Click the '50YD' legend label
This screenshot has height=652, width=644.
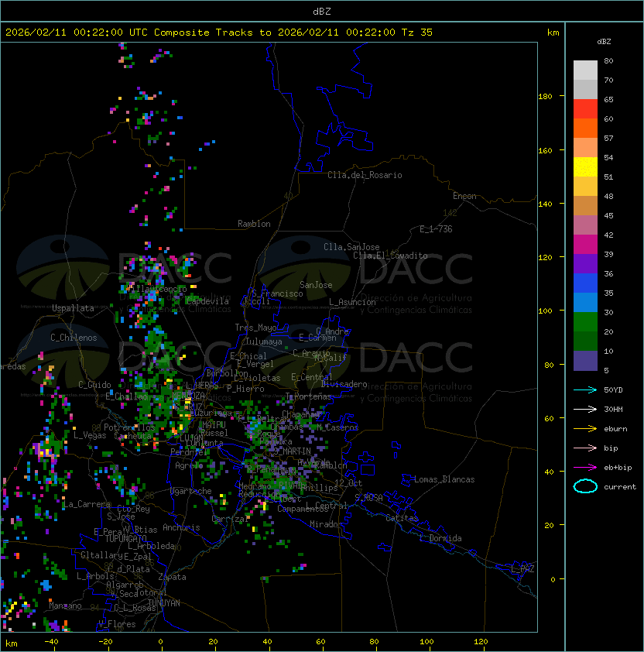pyautogui.click(x=613, y=390)
